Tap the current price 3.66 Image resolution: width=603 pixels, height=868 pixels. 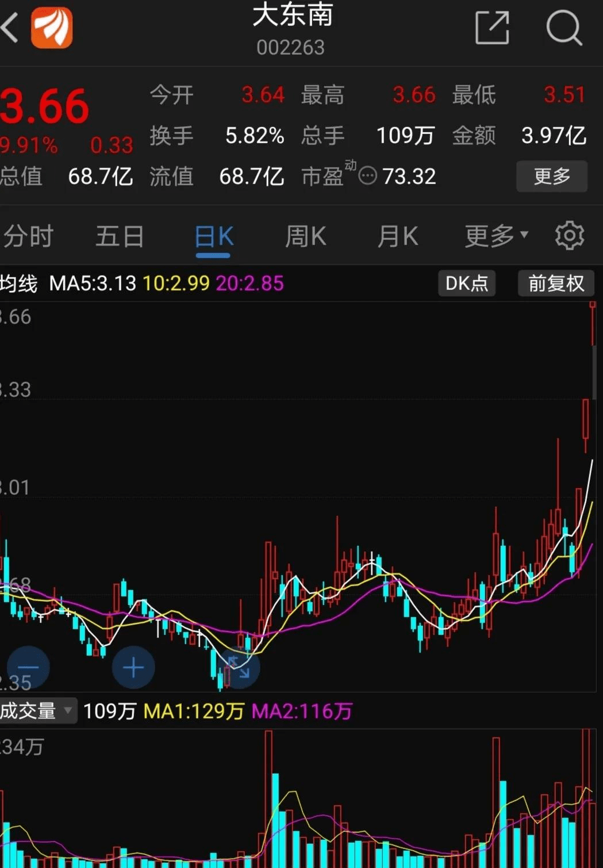point(44,106)
